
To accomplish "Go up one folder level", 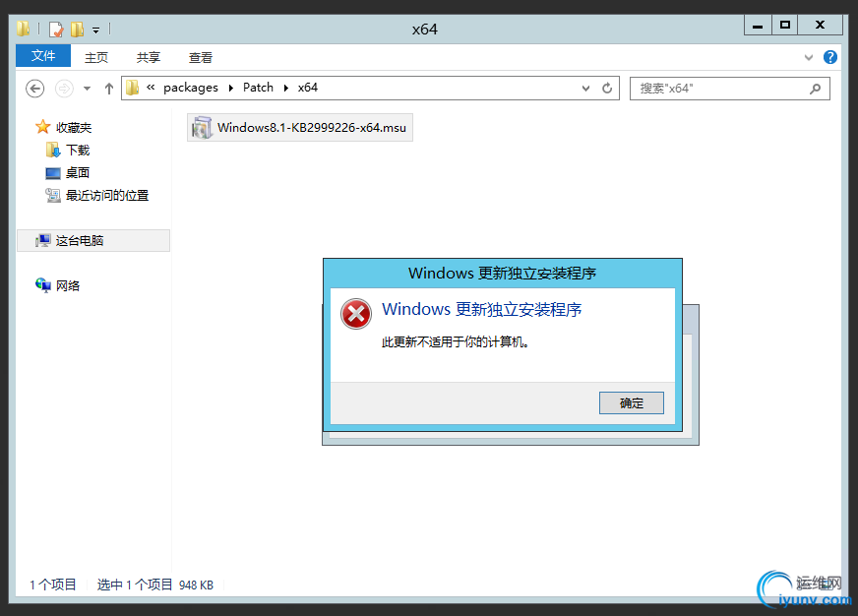I will tap(109, 89).
